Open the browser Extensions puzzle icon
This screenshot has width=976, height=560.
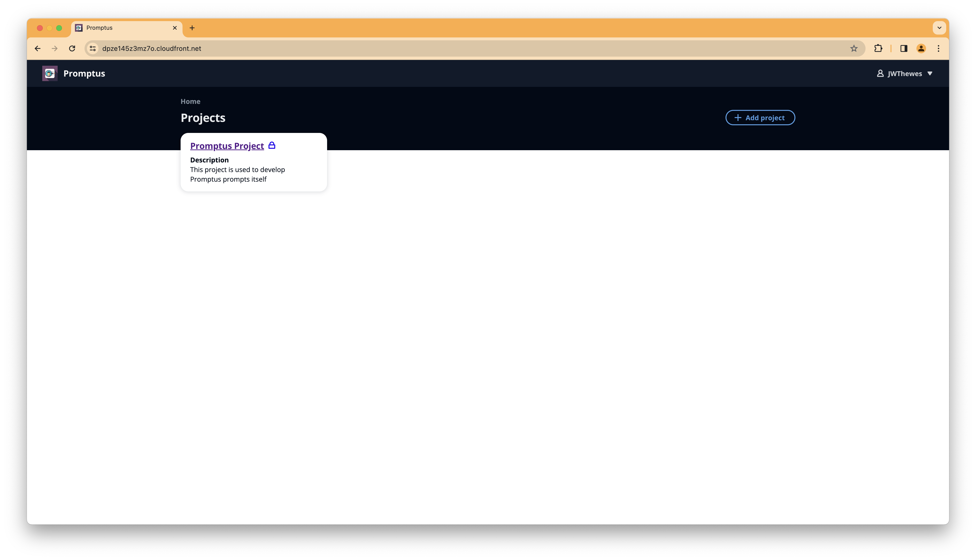[x=878, y=48]
